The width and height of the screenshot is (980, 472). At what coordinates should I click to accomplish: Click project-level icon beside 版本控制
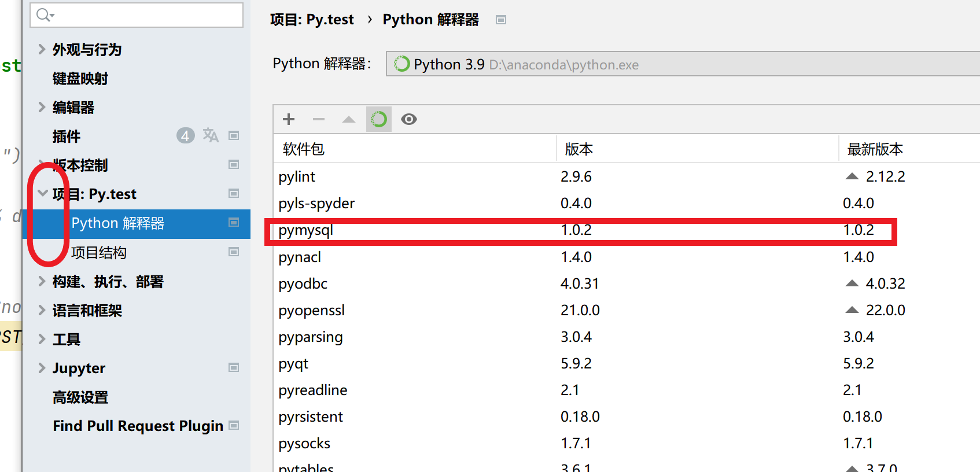click(x=234, y=164)
